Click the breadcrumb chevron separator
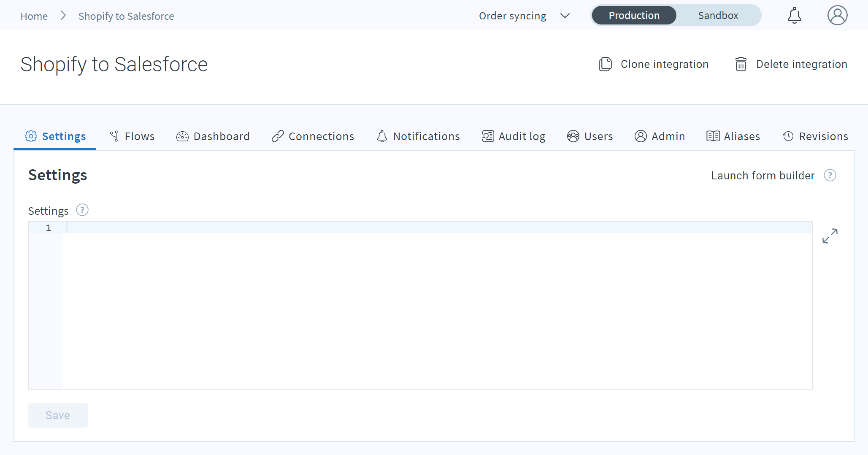The image size is (868, 455). pos(63,15)
